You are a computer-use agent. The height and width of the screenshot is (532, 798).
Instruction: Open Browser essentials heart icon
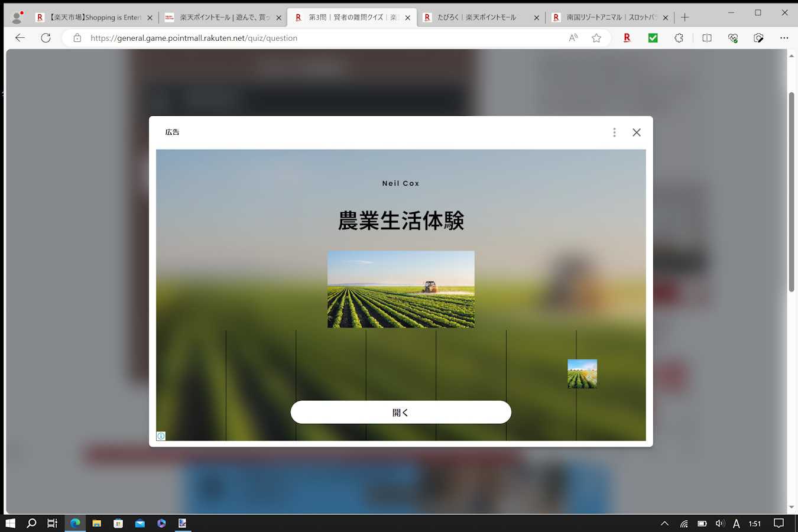pyautogui.click(x=733, y=38)
